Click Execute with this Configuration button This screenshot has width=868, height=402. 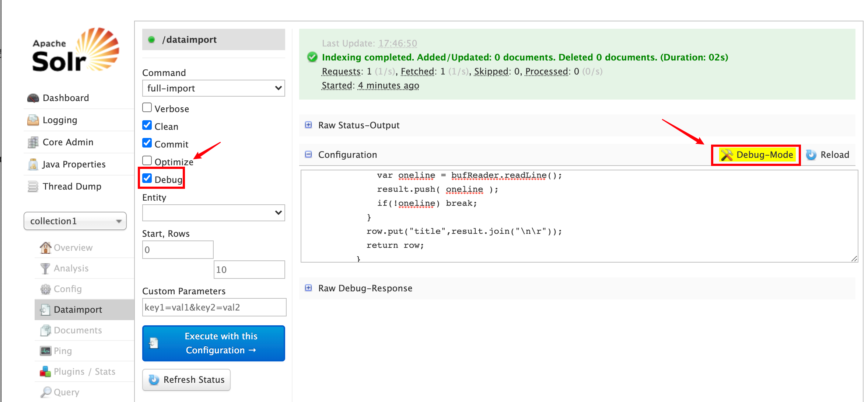[x=213, y=343]
